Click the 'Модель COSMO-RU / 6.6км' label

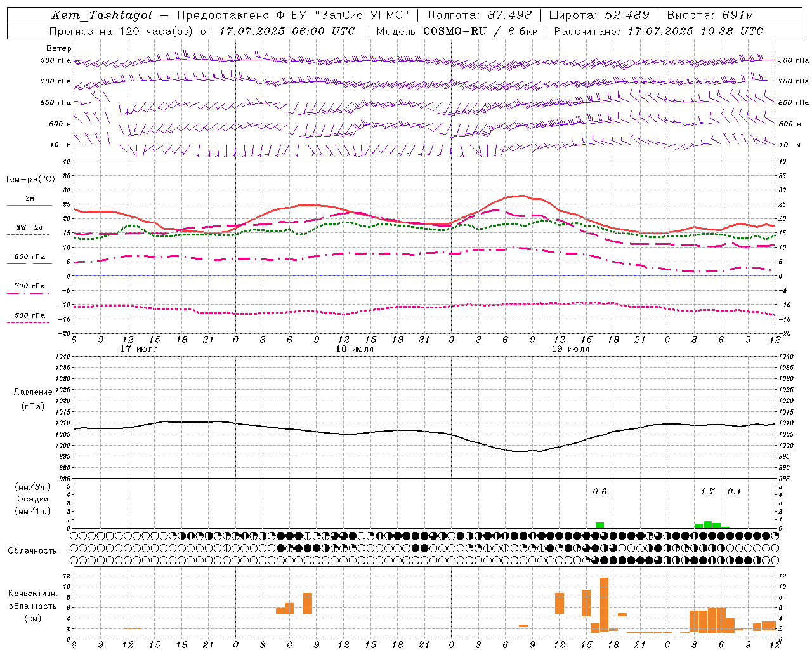457,31
